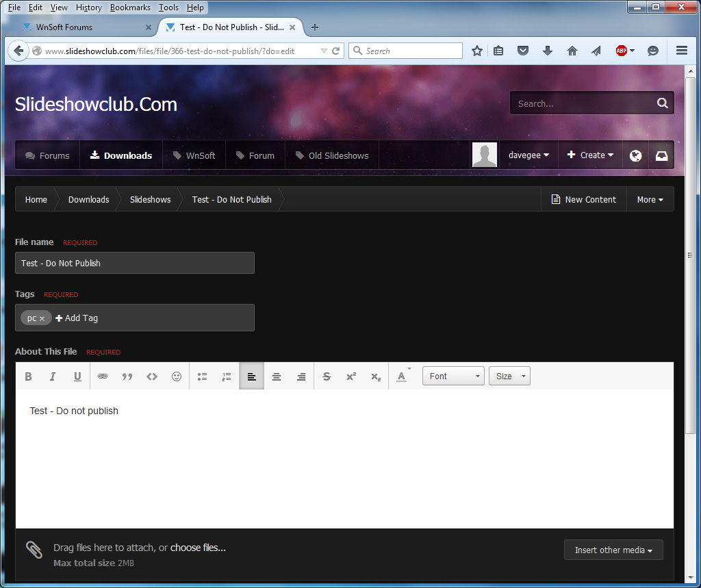Insert a bulleted list

202,376
